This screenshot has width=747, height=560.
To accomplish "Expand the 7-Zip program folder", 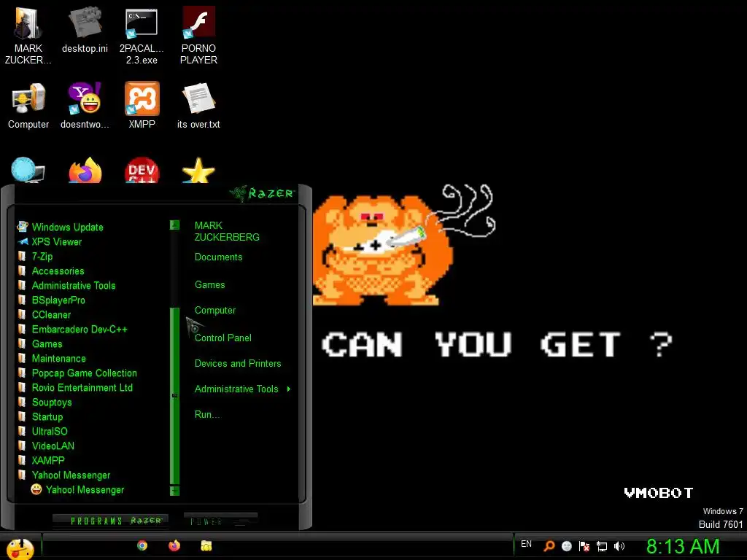I will 35,256.
